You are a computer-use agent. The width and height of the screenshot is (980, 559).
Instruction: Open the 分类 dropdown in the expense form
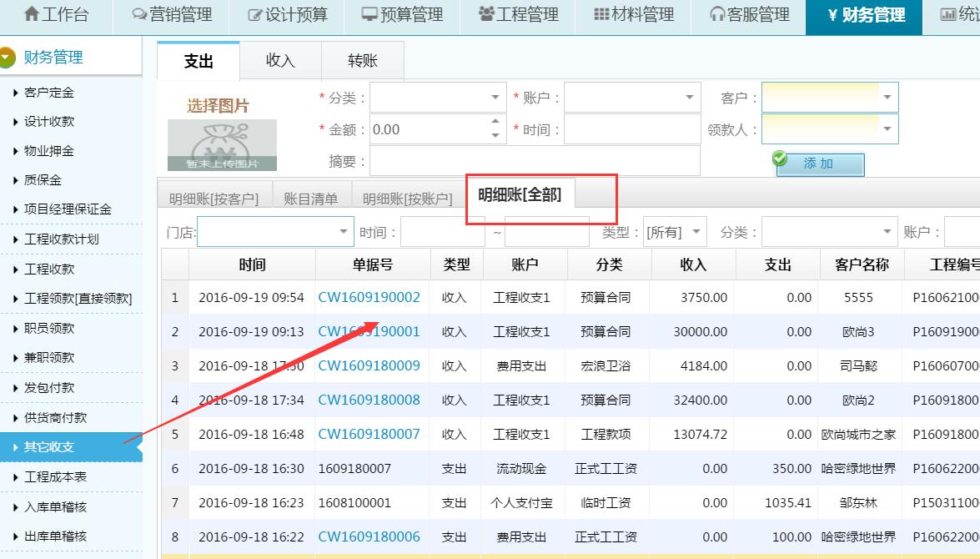click(494, 98)
